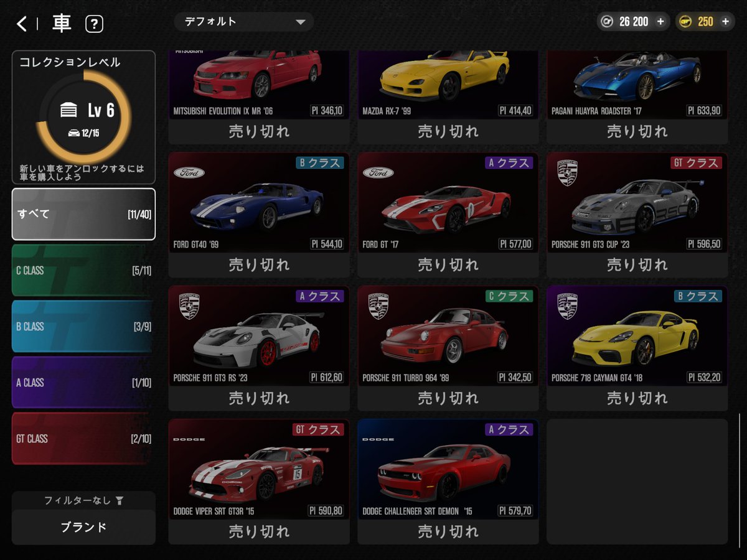
Task: Click the A クラス badge on Ford GT '17 card
Action: pyautogui.click(x=509, y=163)
